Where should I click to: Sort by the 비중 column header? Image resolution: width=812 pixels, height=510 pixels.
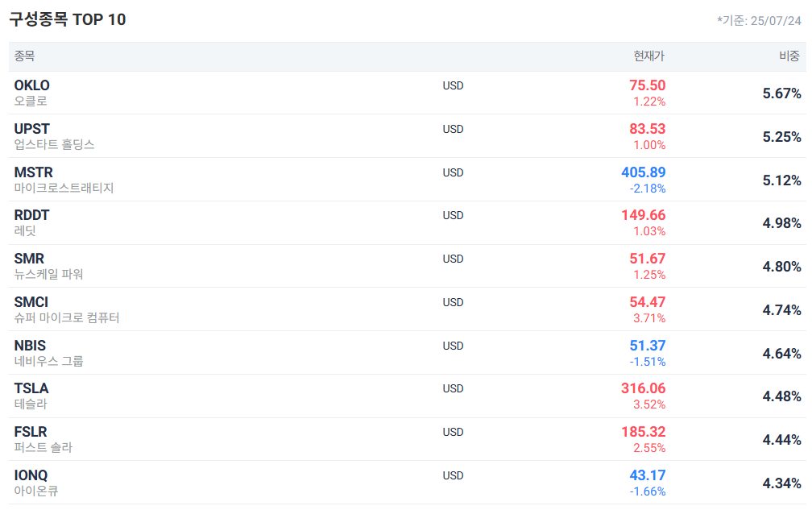(x=790, y=55)
